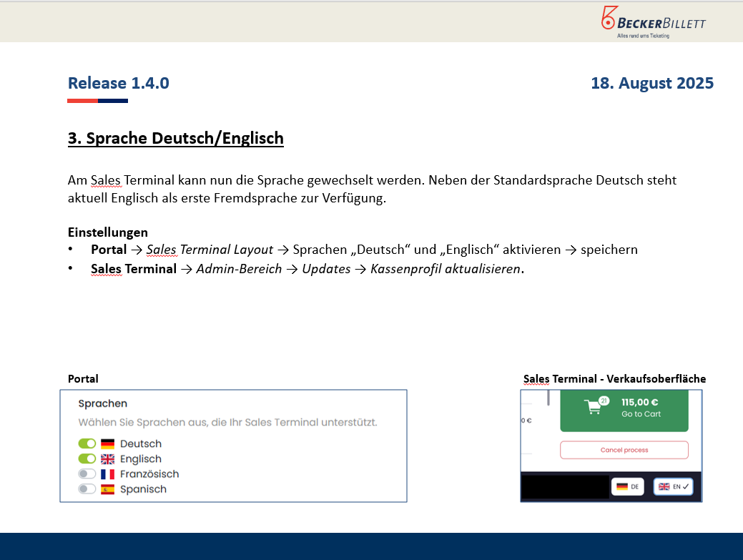Click the French flag beside Französisch

coord(107,474)
